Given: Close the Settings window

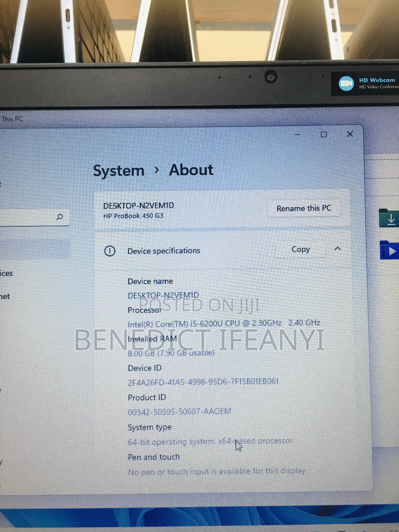Looking at the screenshot, I should tap(350, 134).
